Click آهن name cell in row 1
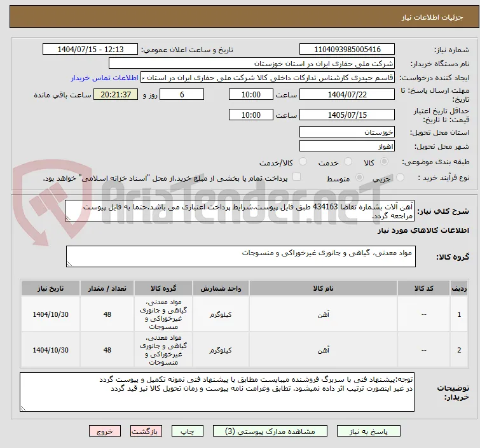This screenshot has height=448, width=480. tap(323, 314)
